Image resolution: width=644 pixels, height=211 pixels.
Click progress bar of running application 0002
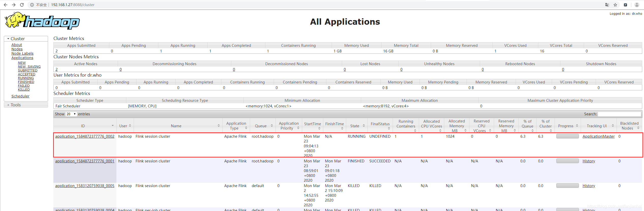(568, 136)
